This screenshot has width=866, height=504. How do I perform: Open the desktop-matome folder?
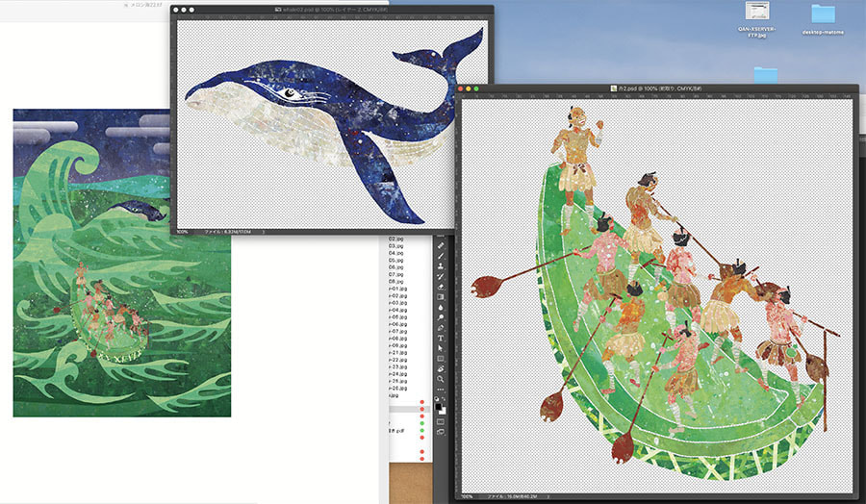(x=823, y=20)
